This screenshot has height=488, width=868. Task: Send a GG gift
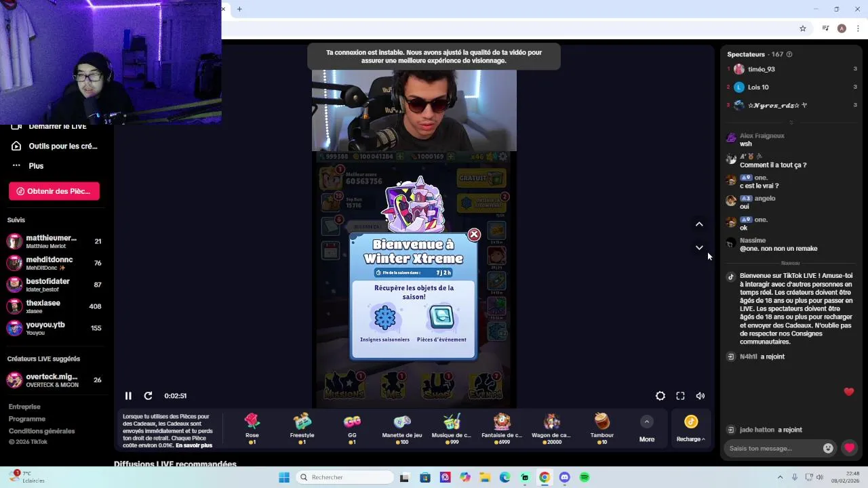(x=352, y=428)
